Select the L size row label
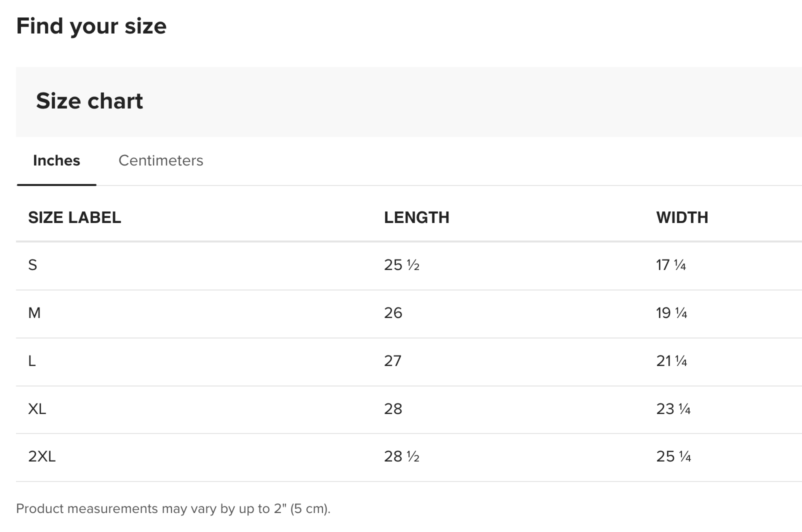Image resolution: width=802 pixels, height=532 pixels. pos(32,361)
